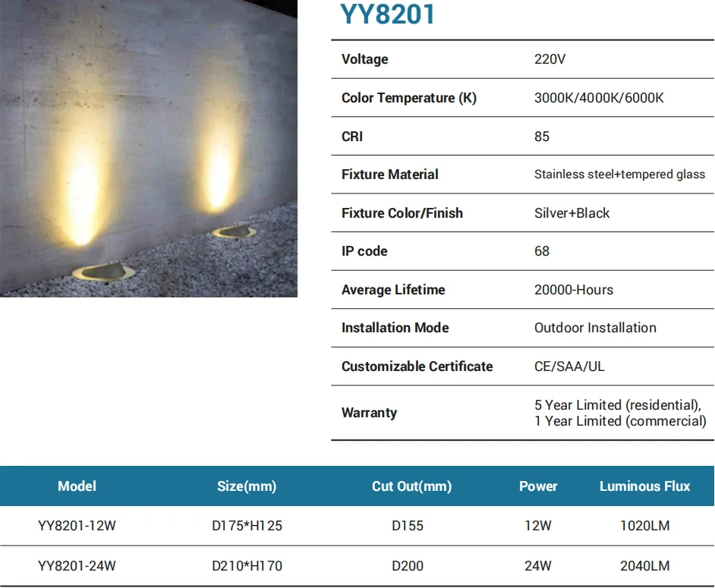Click the 20000-Hours lifetime value

pos(573,290)
